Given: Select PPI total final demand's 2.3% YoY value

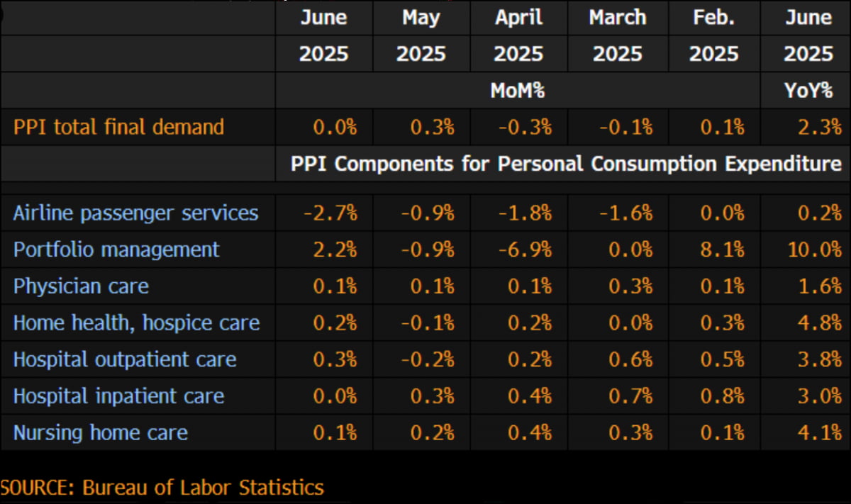Looking at the screenshot, I should pos(818,127).
